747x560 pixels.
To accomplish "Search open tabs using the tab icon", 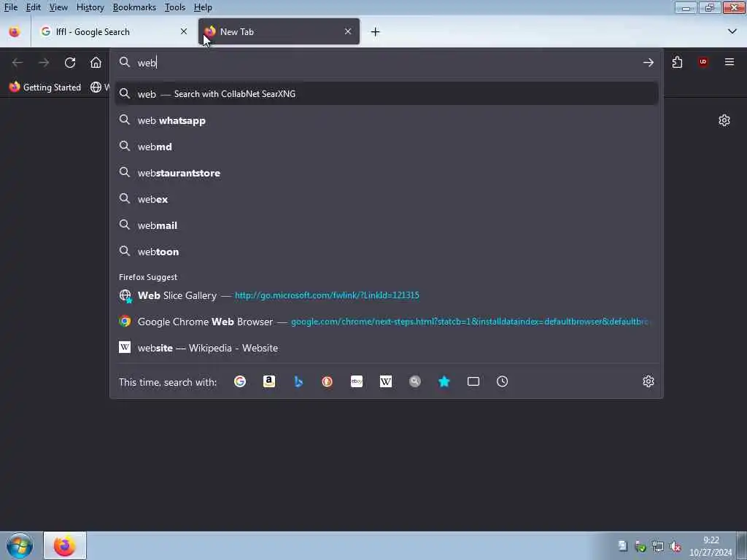I will click(x=473, y=381).
